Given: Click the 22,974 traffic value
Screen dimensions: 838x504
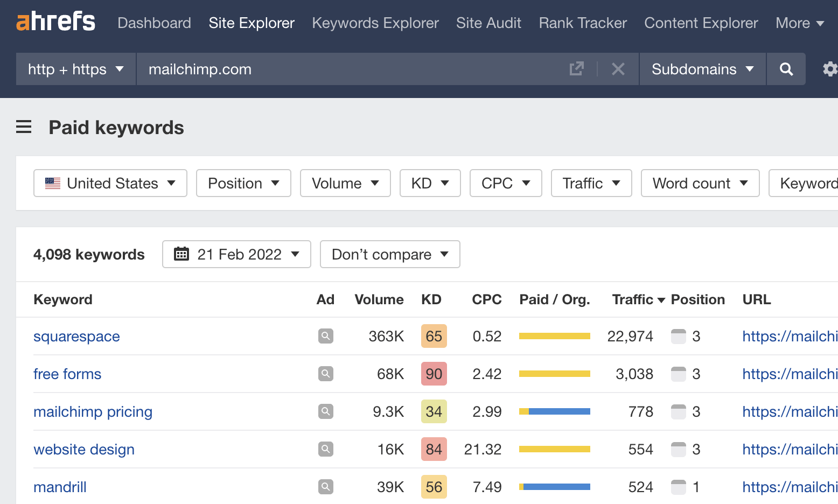Looking at the screenshot, I should pyautogui.click(x=630, y=337).
